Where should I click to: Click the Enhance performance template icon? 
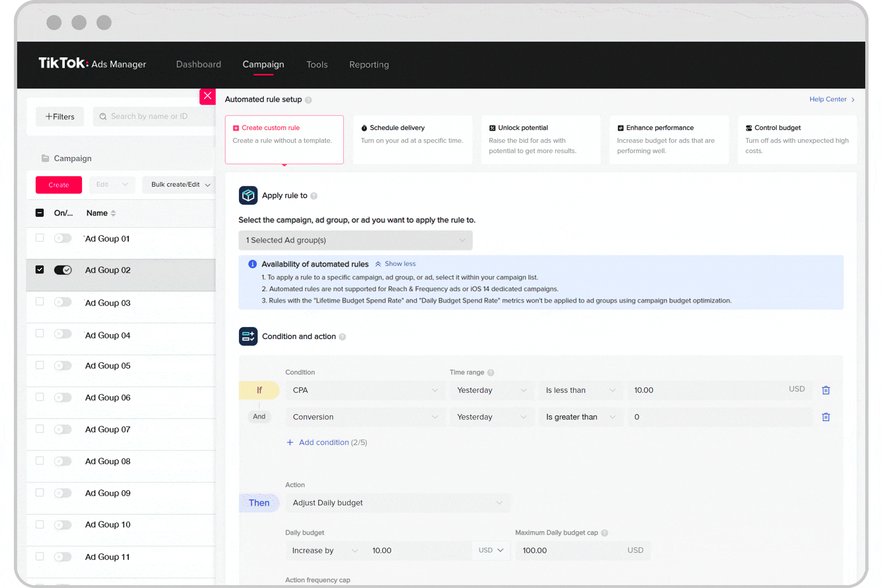pyautogui.click(x=620, y=127)
